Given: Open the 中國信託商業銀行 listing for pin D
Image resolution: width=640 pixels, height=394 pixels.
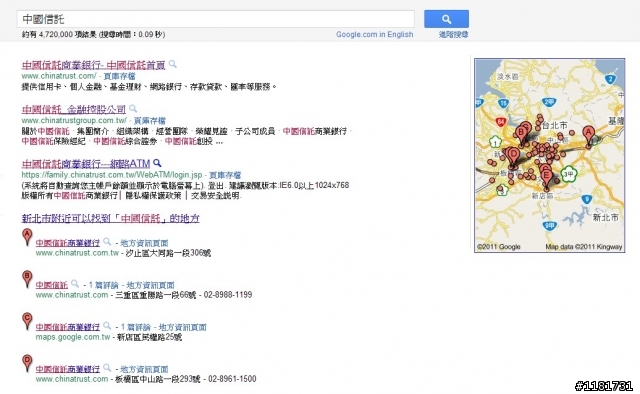Looking at the screenshot, I should click(68, 369).
